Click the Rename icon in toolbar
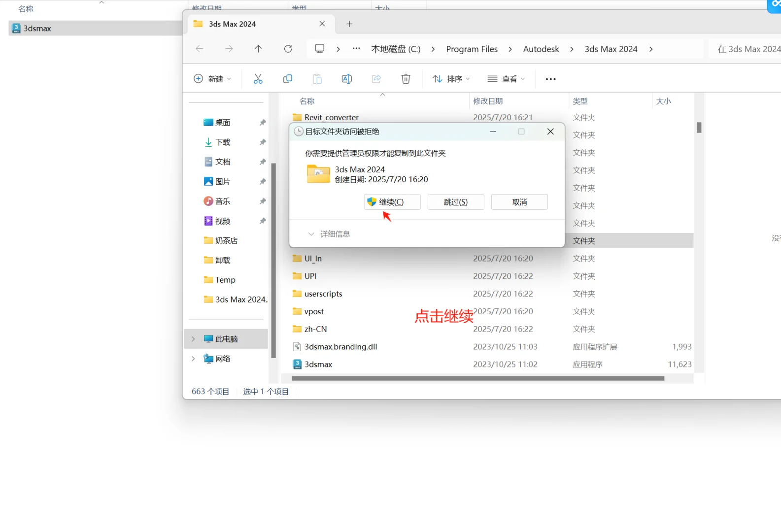781x532 pixels. pos(347,79)
